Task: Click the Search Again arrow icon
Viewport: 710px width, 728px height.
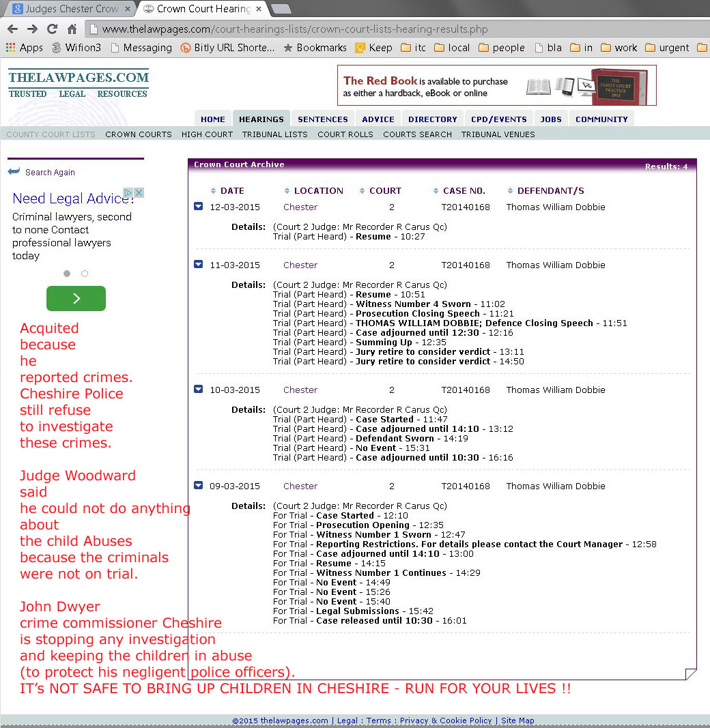Action: click(14, 172)
